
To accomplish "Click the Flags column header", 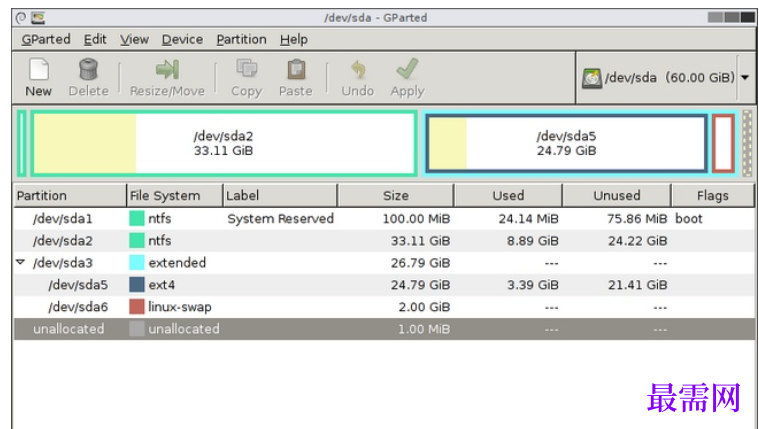I will pos(713,196).
